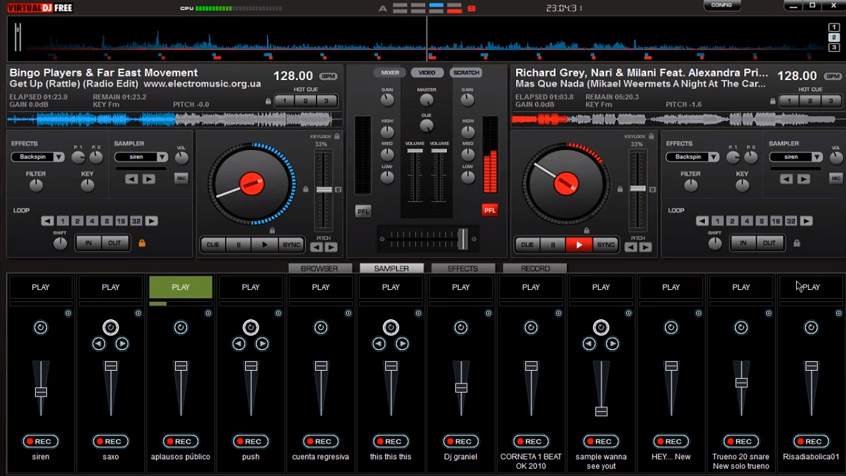
Task: Record into the siren sample slot
Action: [40, 441]
